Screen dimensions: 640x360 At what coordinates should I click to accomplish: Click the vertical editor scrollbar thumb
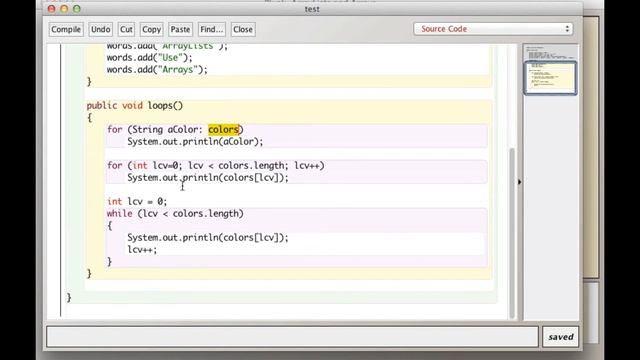point(512,233)
